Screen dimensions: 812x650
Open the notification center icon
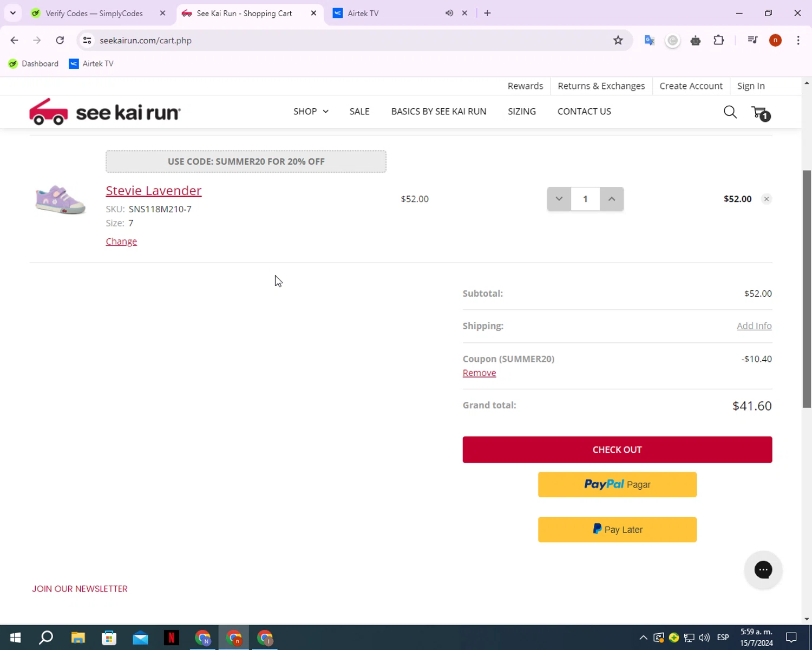point(791,638)
